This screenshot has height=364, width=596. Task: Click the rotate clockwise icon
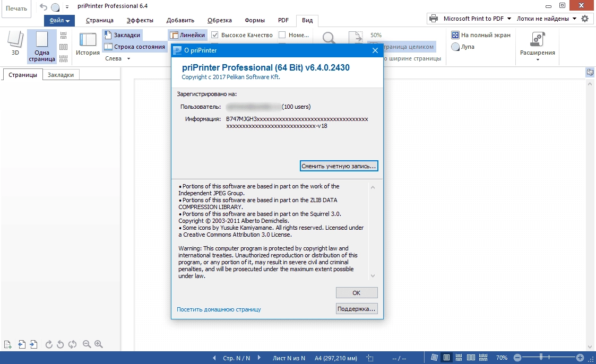(49, 344)
